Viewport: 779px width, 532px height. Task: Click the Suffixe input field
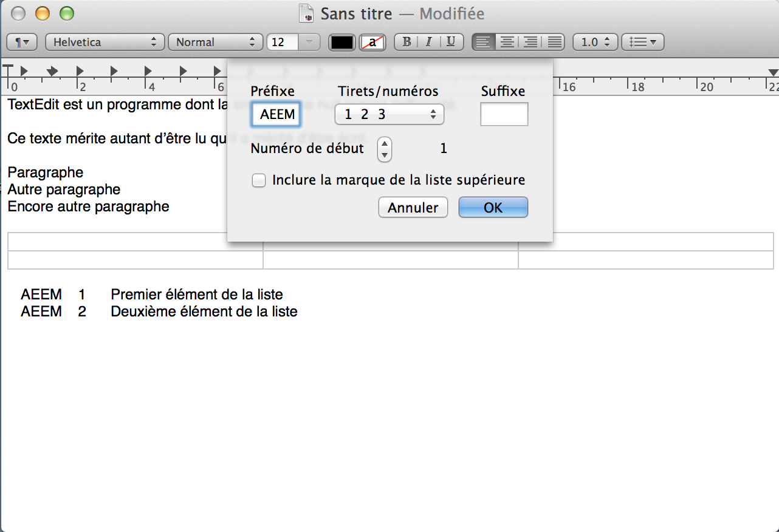pos(504,114)
